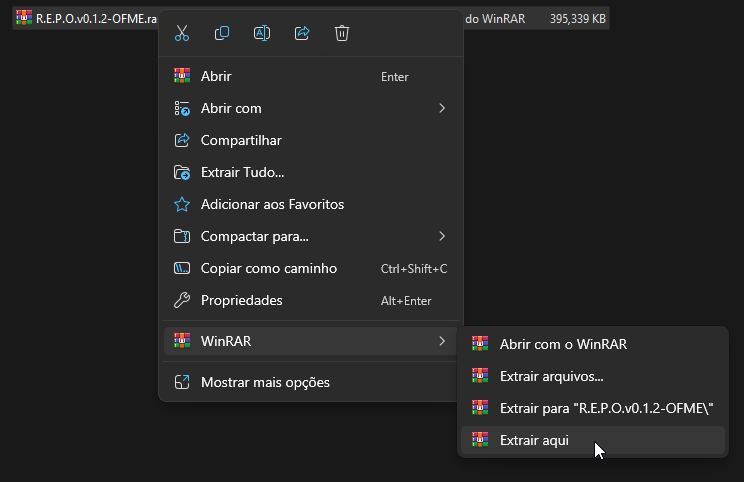Click the Cut scissors icon
This screenshot has width=744, height=482.
[x=182, y=33]
